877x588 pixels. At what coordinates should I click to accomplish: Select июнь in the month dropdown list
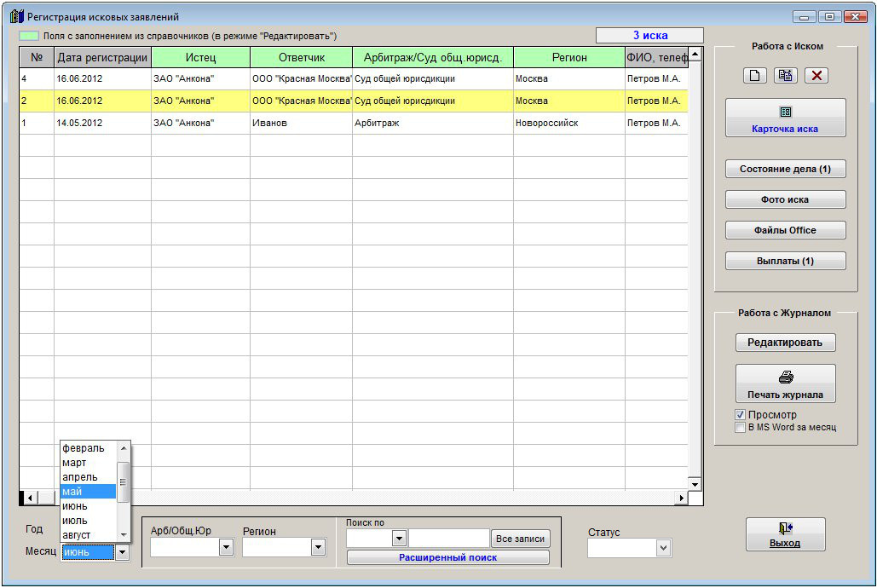click(x=89, y=506)
